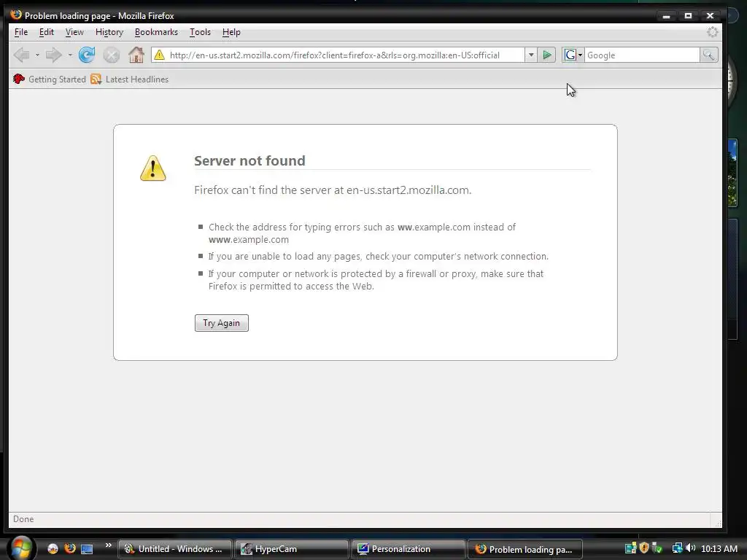Go to the Home page icon
This screenshot has width=747, height=560.
(x=136, y=55)
